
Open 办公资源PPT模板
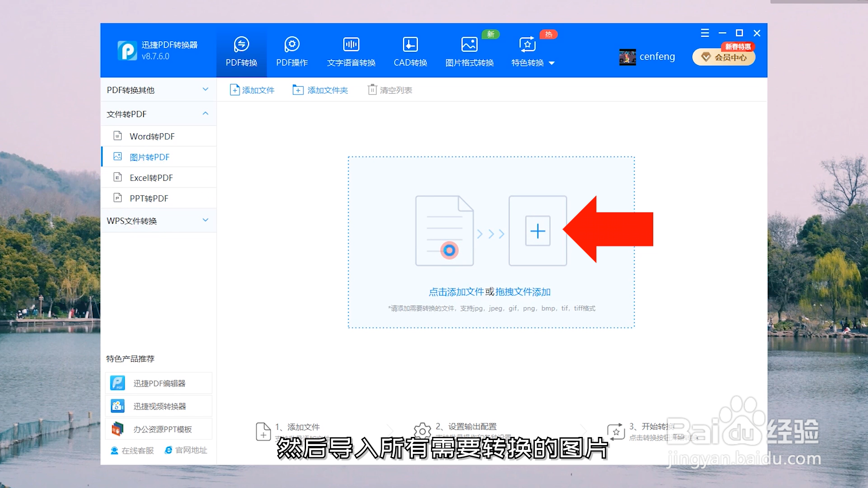coord(158,428)
